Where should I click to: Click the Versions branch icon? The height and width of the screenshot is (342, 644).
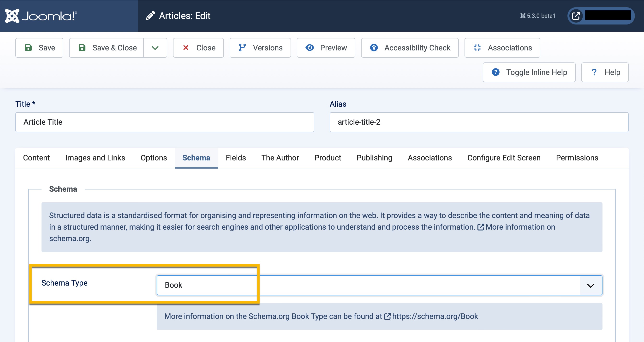(242, 48)
